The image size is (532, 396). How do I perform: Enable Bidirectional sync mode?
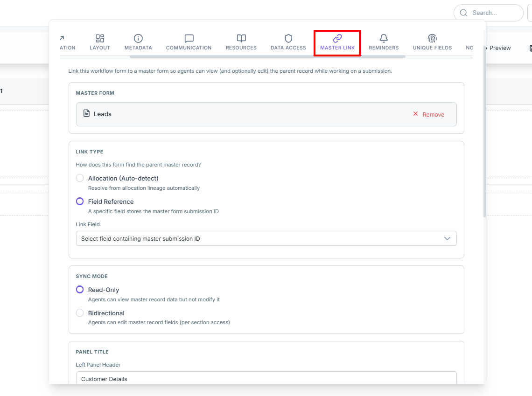click(80, 313)
